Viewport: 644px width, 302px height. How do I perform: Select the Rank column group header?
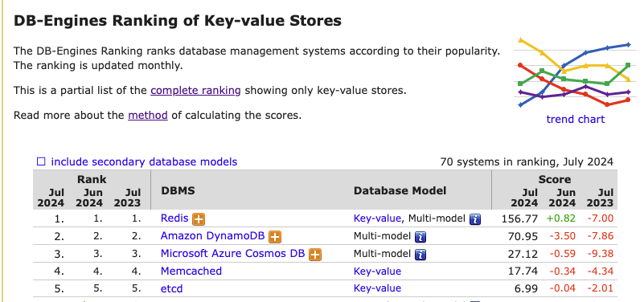point(92,180)
